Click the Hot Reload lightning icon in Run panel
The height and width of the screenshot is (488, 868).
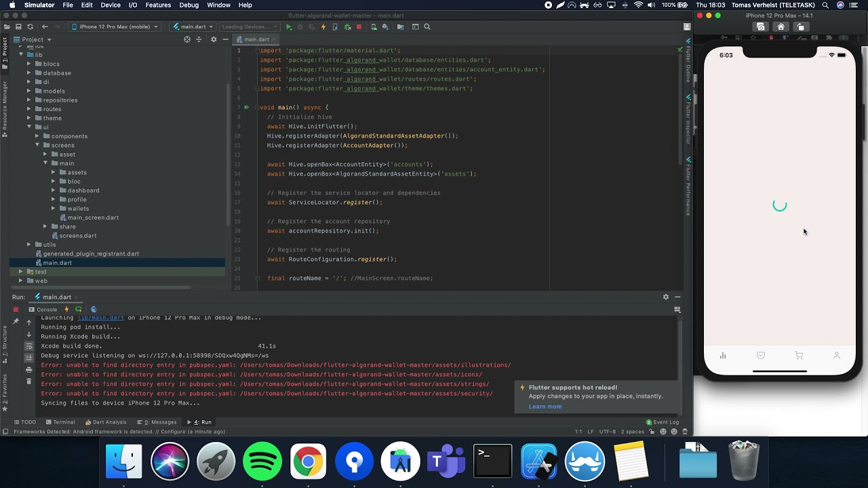coord(66,309)
